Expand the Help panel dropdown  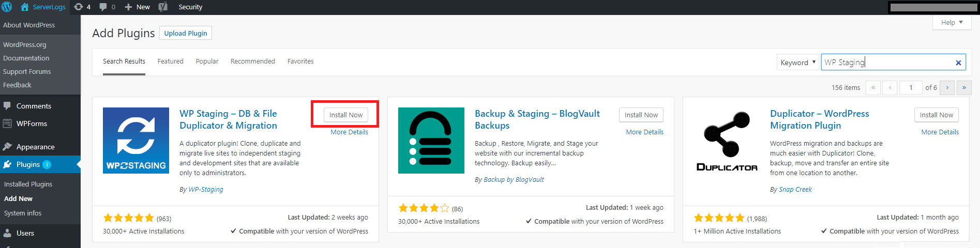click(x=952, y=23)
